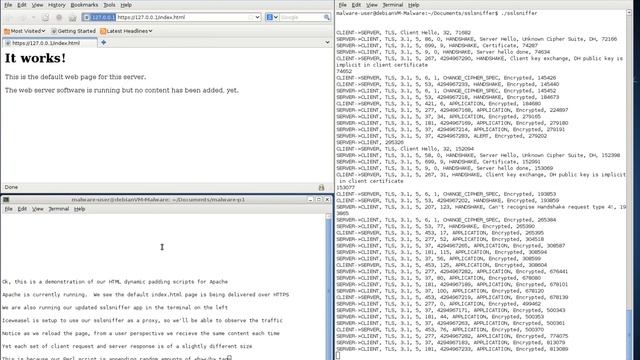The height and width of the screenshot is (360, 640).
Task: Click the 127.0.0.1 site identity button
Action: click(100, 17)
